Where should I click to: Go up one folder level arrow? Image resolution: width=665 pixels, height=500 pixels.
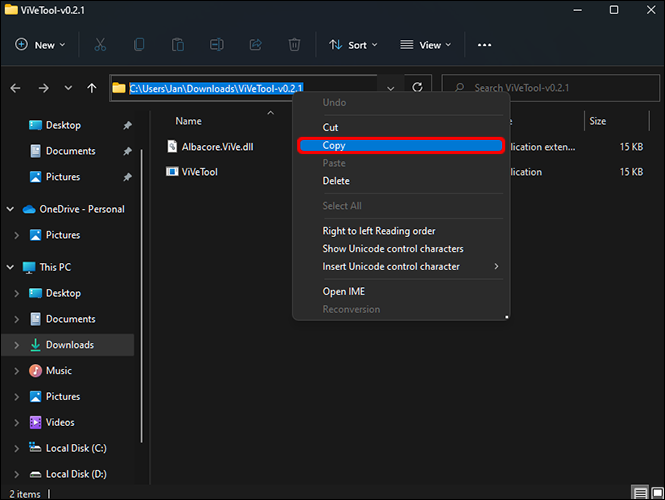pyautogui.click(x=92, y=88)
